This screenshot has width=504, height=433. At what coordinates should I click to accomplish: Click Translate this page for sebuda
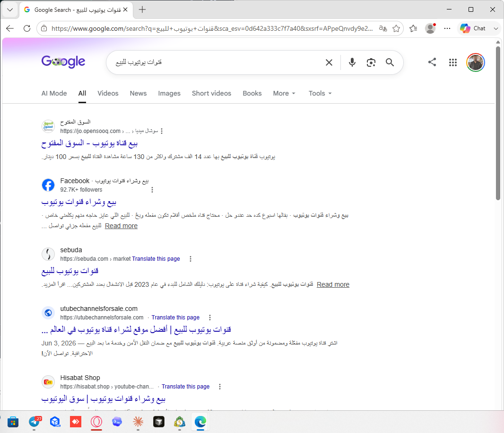[156, 259]
